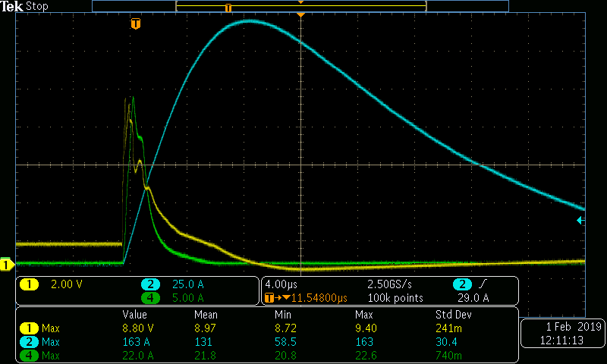
Task: Click the green 4 badge in measurement row
Action: coord(29,356)
